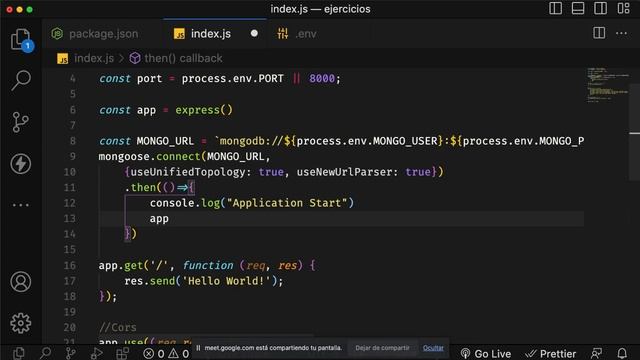Click the status bar run debug icon
Image resolution: width=640 pixels, height=360 pixels.
click(96, 353)
